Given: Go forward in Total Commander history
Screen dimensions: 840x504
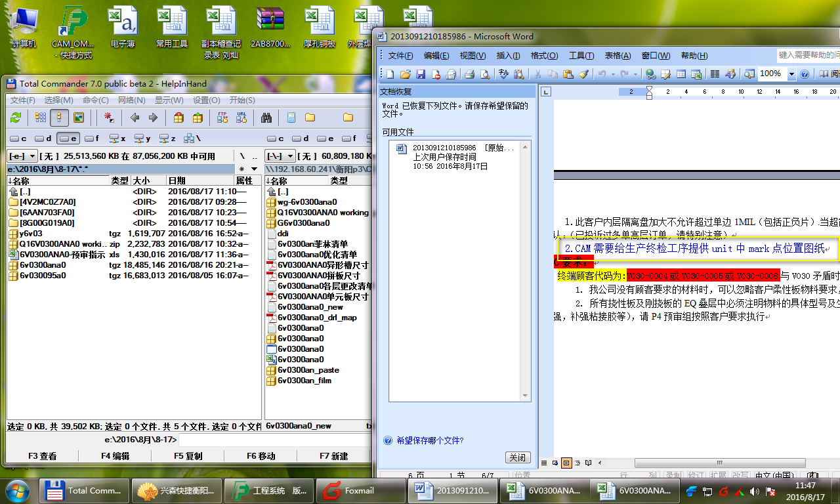Looking at the screenshot, I should click(x=153, y=117).
